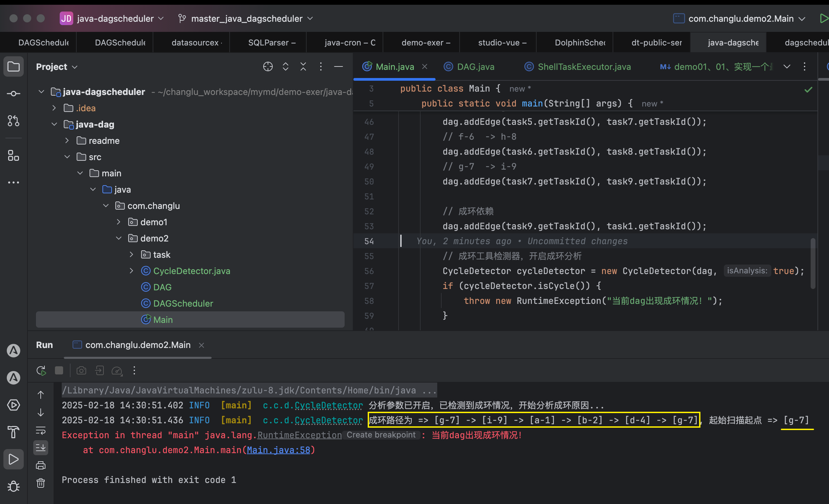Viewport: 829px width, 504px height.
Task: Click Create breakpoint inline button
Action: point(381,435)
